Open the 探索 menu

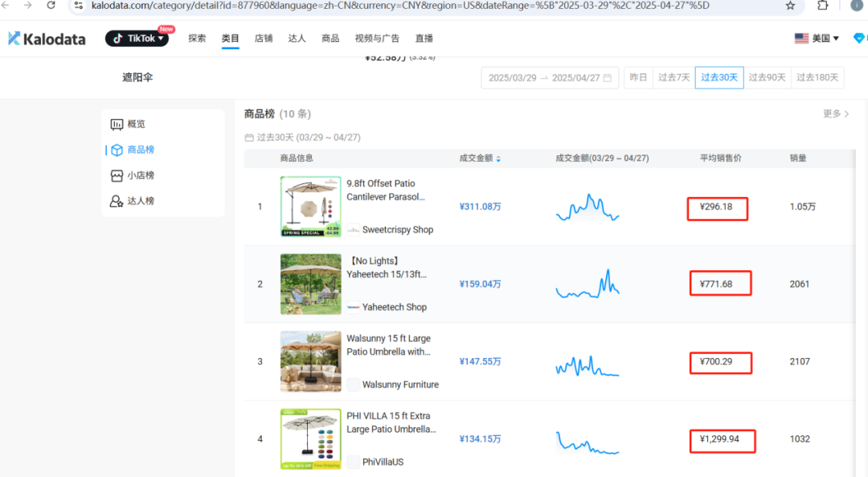[x=197, y=39]
